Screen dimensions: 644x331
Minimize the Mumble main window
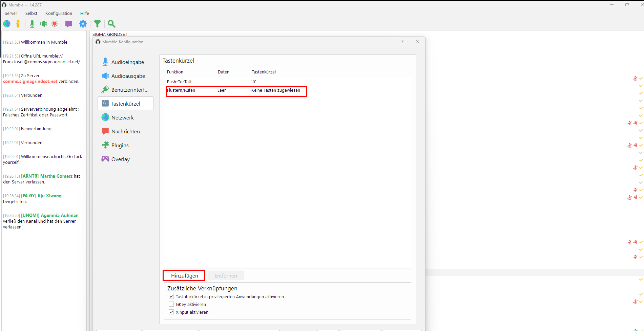pos(612,4)
